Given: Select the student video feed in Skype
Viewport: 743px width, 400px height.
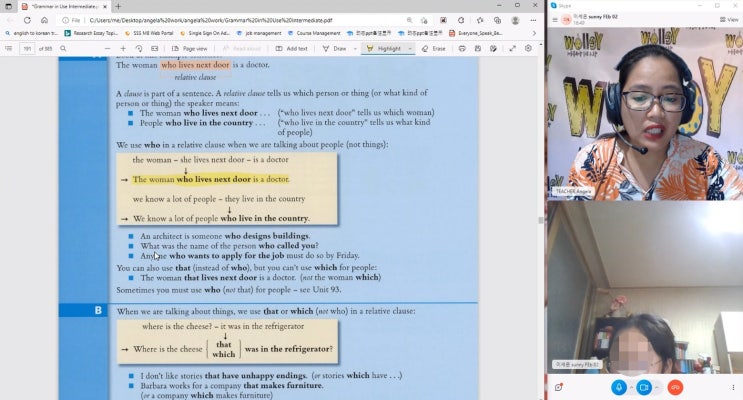Looking at the screenshot, I should coord(645,287).
